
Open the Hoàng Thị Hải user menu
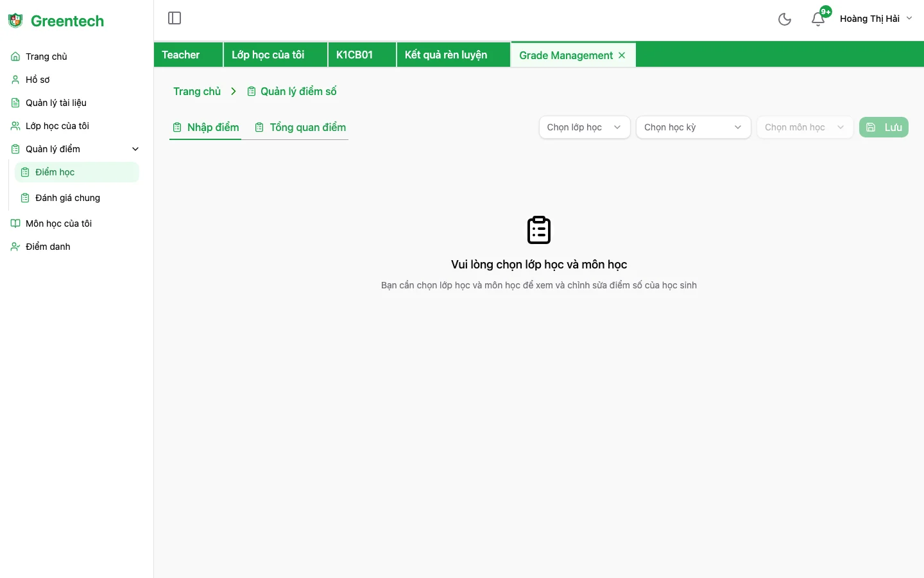(875, 19)
